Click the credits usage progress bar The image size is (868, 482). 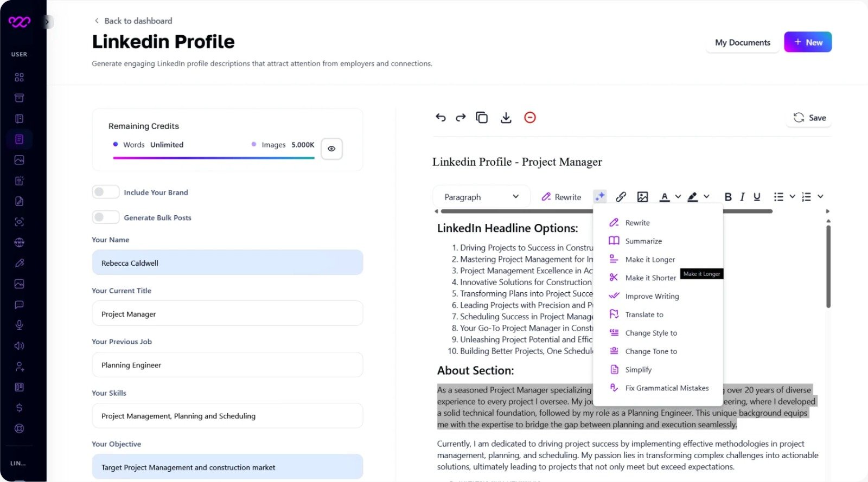tap(214, 158)
